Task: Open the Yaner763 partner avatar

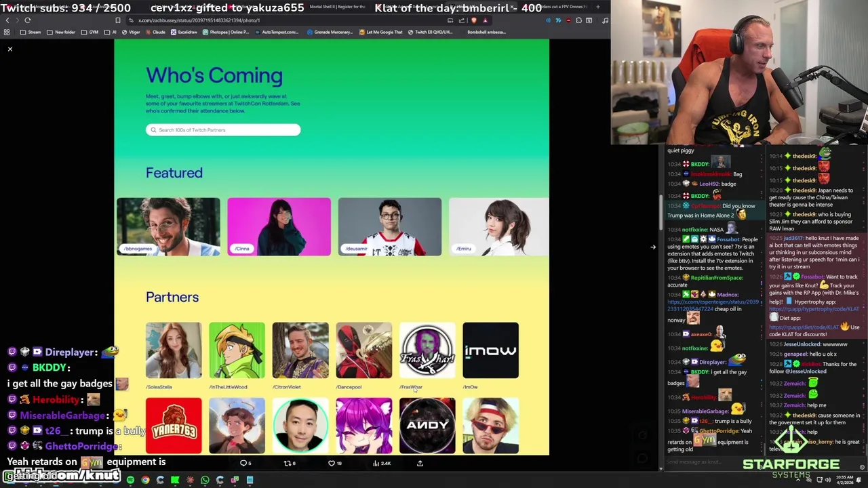Action: click(174, 426)
